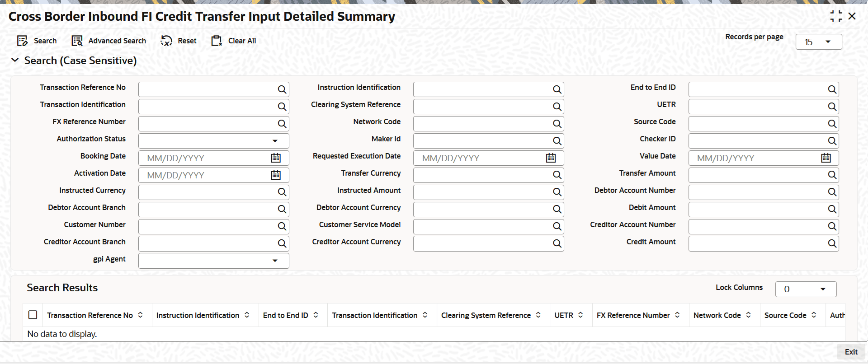Viewport: 868px width, 364px height.
Task: Open Transfer Amount lookup icon
Action: pos(832,175)
